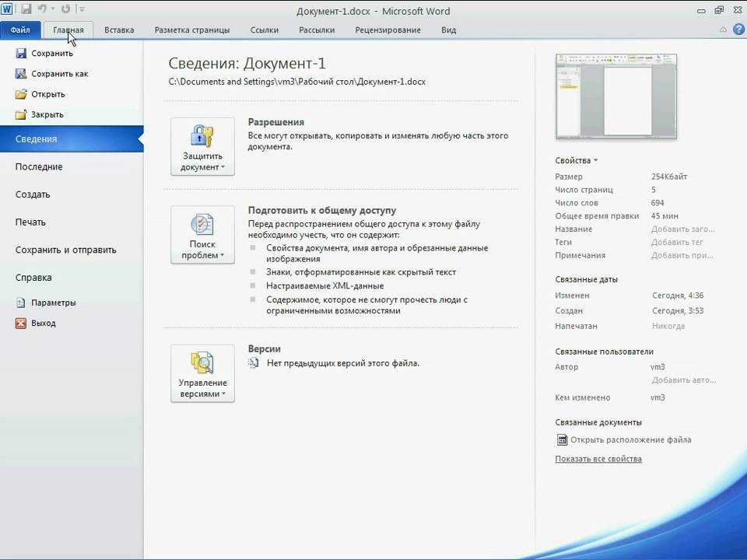Click the Undo icon in Quick Access Toolbar
747x560 pixels.
pos(43,9)
